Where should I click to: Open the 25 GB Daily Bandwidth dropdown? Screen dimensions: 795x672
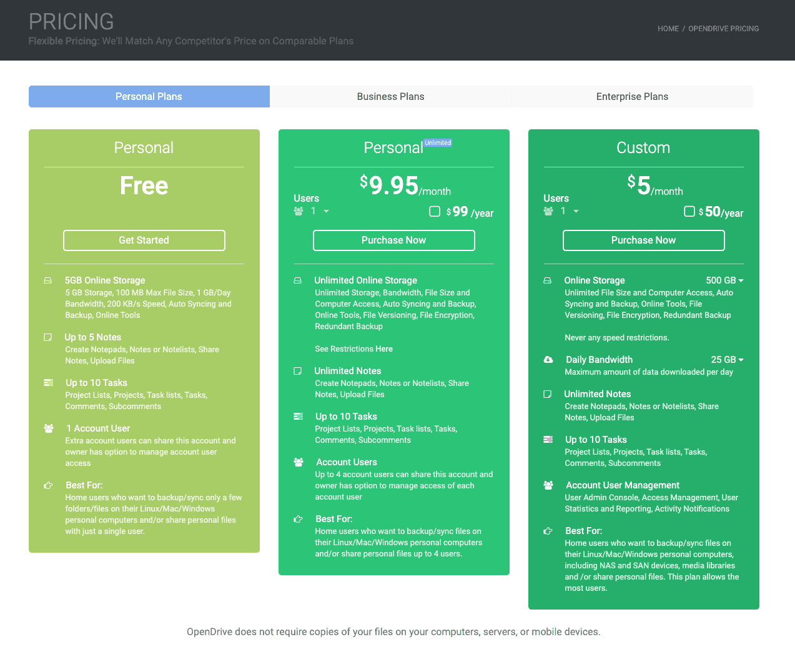coord(727,360)
